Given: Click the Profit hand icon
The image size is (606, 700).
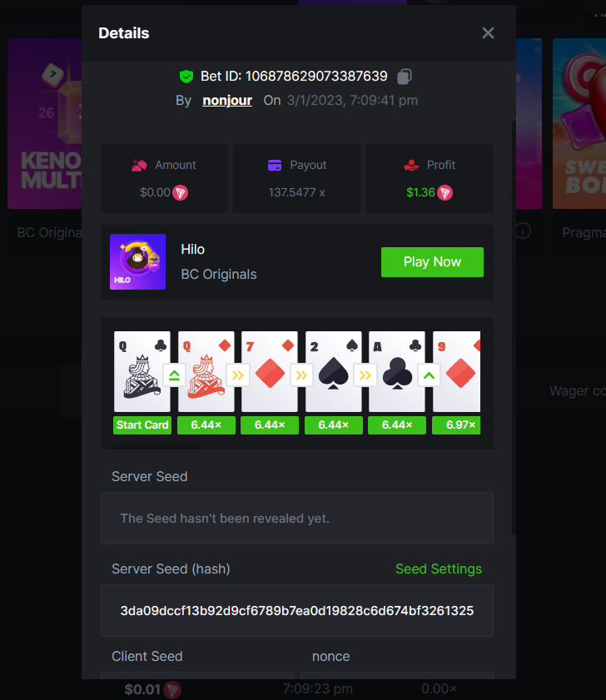Looking at the screenshot, I should coord(411,165).
